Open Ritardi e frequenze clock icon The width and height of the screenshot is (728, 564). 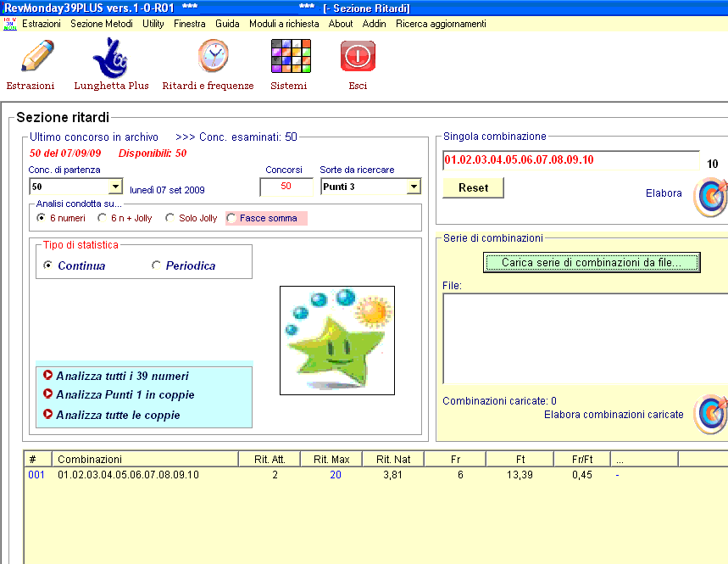click(x=213, y=56)
